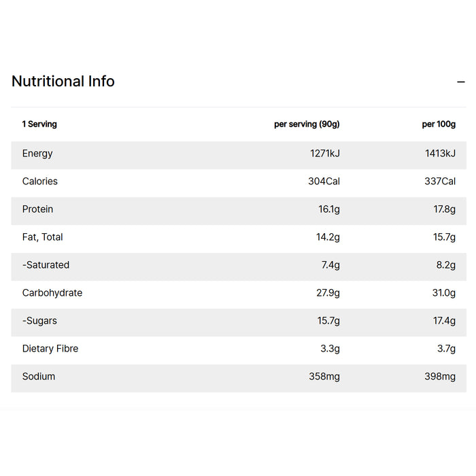Image resolution: width=476 pixels, height=476 pixels.
Task: Click the 3.7g dietary fibre value
Action: coord(447,349)
